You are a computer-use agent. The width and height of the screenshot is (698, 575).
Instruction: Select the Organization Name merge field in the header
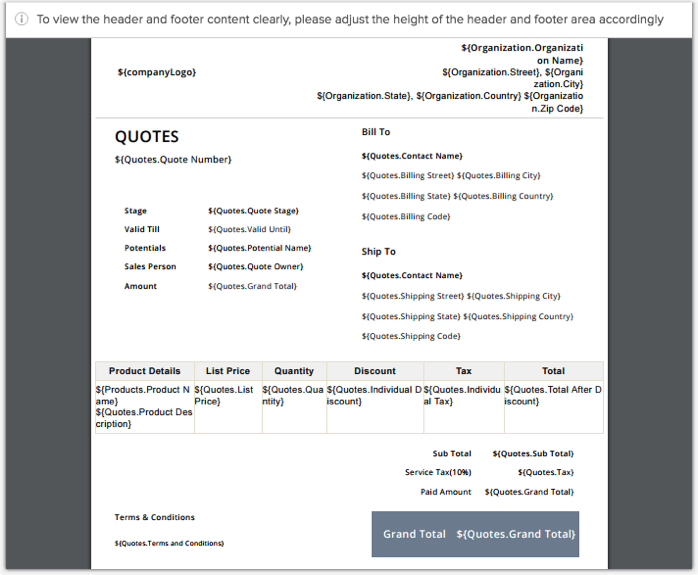[522, 54]
